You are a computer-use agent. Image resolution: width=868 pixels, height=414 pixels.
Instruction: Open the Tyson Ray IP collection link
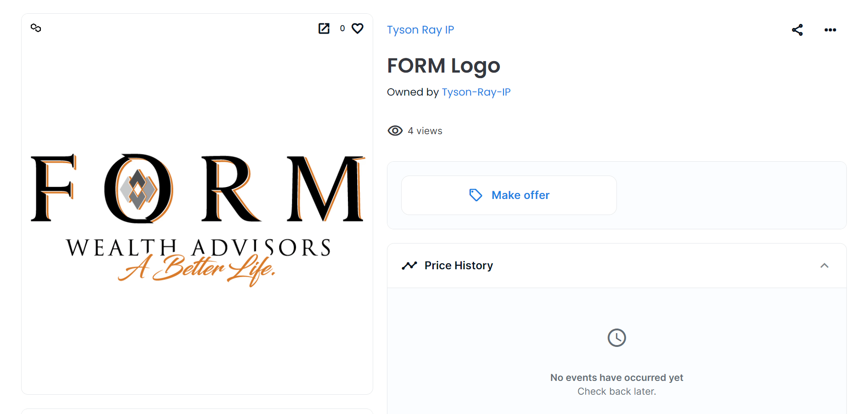(x=420, y=30)
